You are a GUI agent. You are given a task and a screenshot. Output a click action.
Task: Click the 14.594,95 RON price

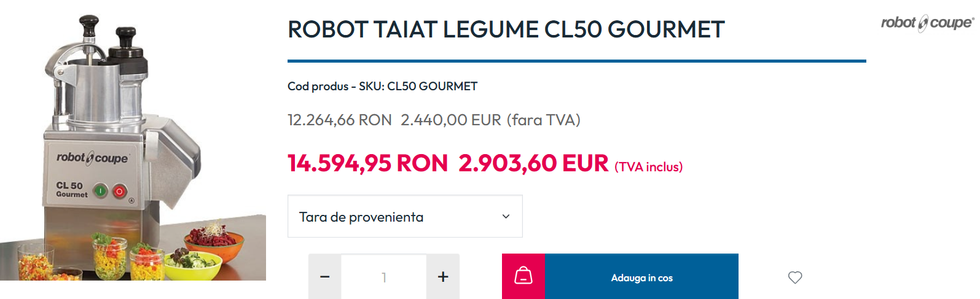pyautogui.click(x=367, y=163)
